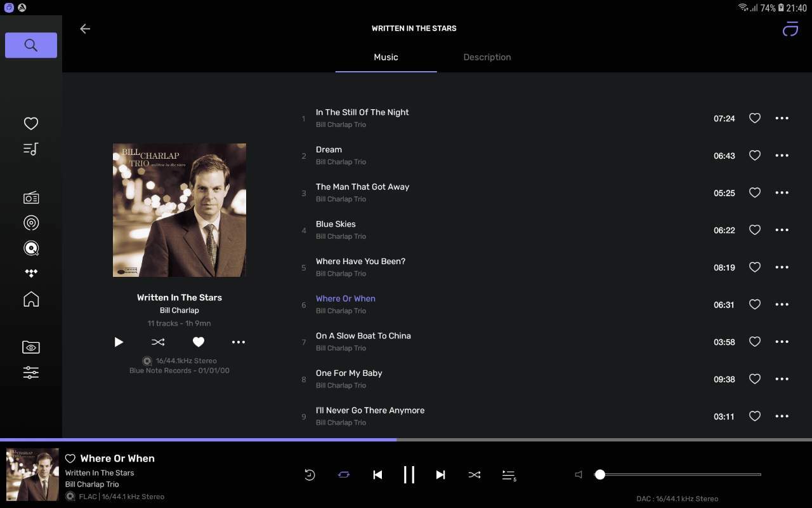Open the folder browse icon in sidebar
This screenshot has height=508, width=812.
tap(31, 347)
